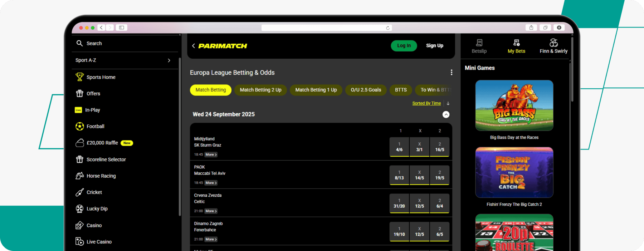Open In-Play live badge icon
The height and width of the screenshot is (251, 644).
pos(78,110)
